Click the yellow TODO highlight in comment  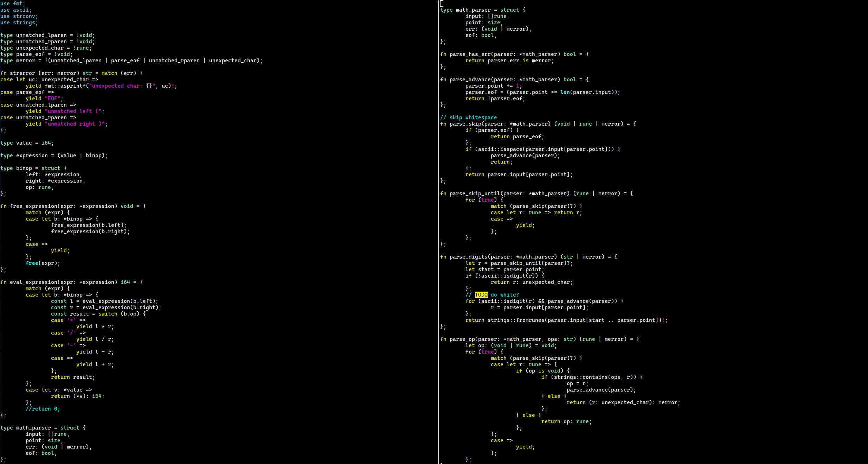(481, 295)
